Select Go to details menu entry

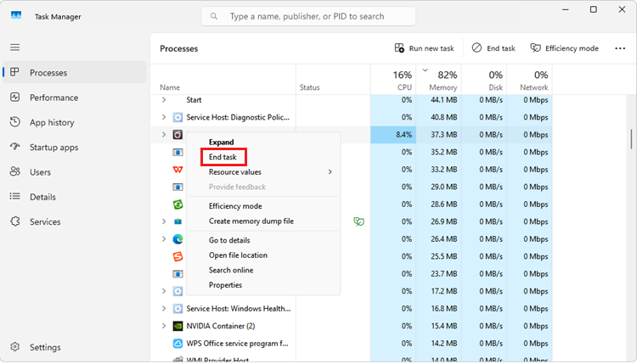[x=263, y=240]
